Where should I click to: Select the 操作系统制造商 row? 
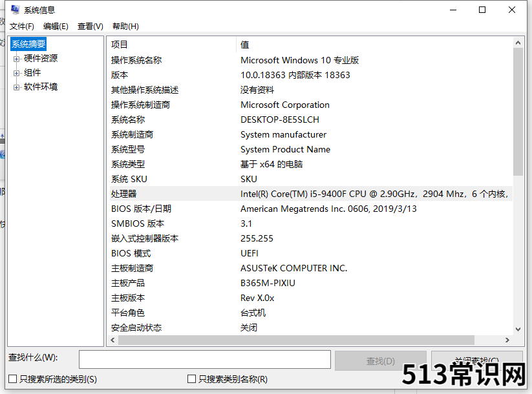[x=311, y=105]
